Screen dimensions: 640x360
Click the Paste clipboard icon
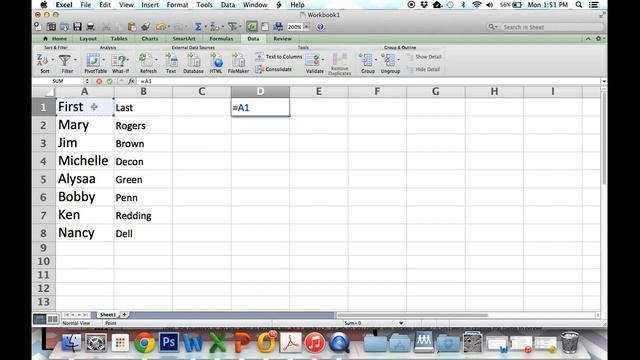point(131,27)
